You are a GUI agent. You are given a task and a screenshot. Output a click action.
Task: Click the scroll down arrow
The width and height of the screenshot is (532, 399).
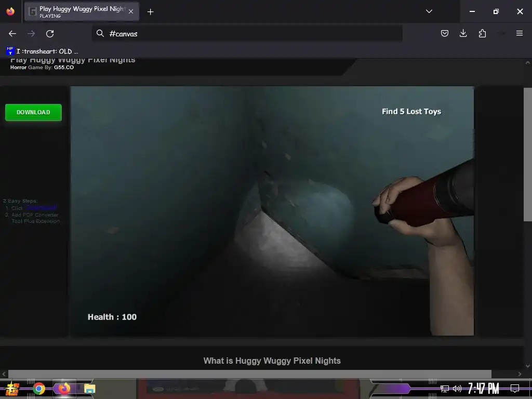[x=528, y=366]
